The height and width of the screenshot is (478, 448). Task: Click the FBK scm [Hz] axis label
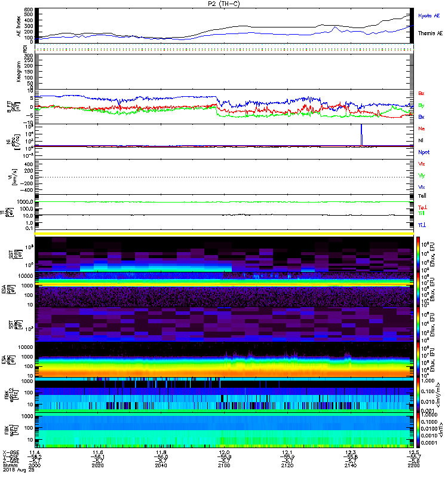point(11,429)
